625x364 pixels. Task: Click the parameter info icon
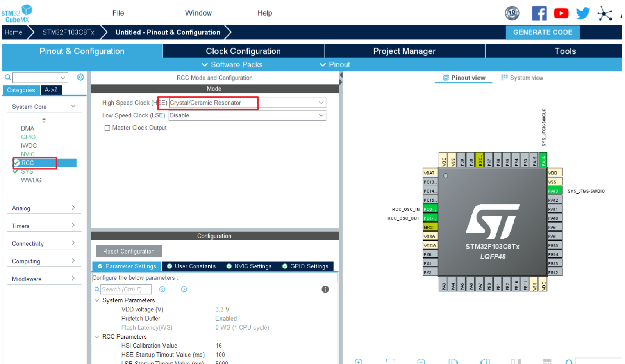click(325, 289)
